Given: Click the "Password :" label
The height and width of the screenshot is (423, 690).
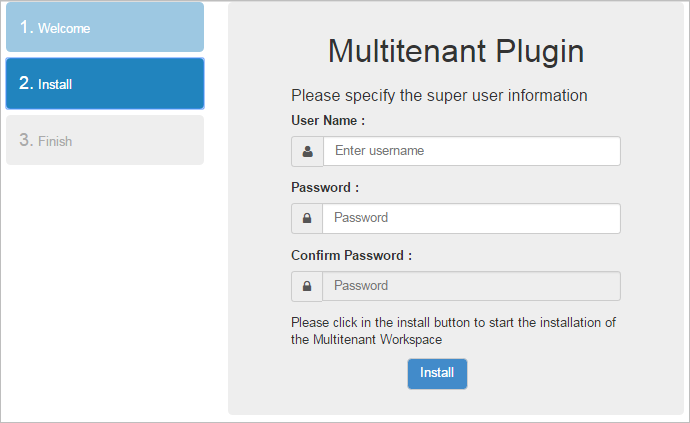Looking at the screenshot, I should (324, 187).
